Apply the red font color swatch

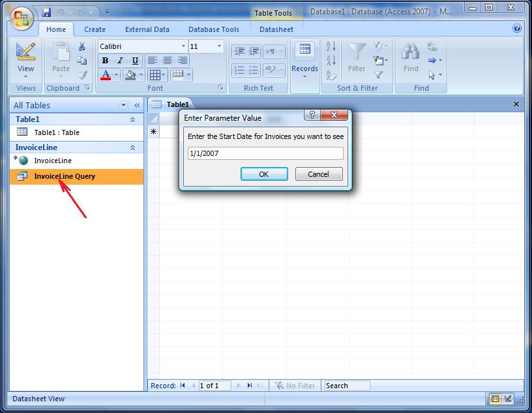(x=106, y=75)
